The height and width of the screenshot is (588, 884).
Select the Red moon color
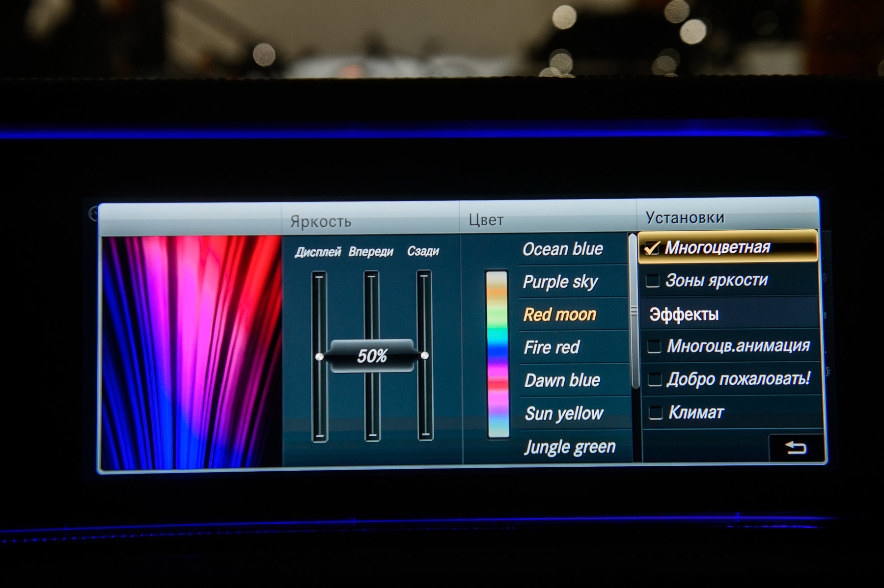coord(560,315)
